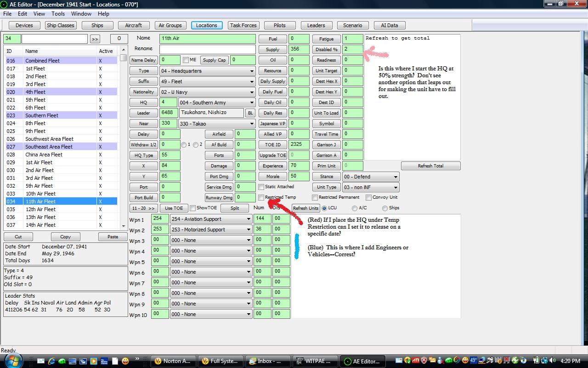This screenshot has width=588, height=368.
Task: Check the Restricted Temp checkbox
Action: (x=261, y=197)
